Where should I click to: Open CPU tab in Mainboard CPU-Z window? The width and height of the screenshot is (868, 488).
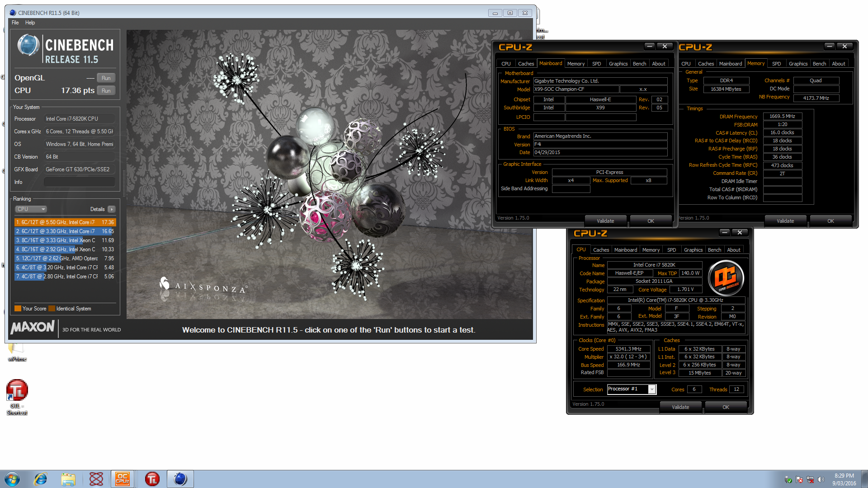tap(506, 64)
